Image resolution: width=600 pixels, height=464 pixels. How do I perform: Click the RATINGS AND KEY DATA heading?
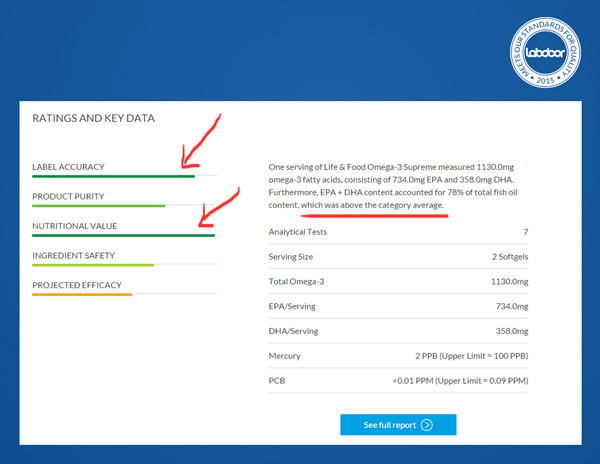[x=93, y=118]
